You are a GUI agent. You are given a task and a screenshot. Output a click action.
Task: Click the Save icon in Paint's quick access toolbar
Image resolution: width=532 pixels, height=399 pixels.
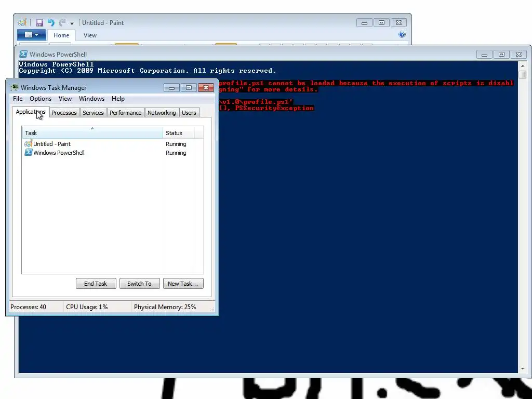click(39, 23)
